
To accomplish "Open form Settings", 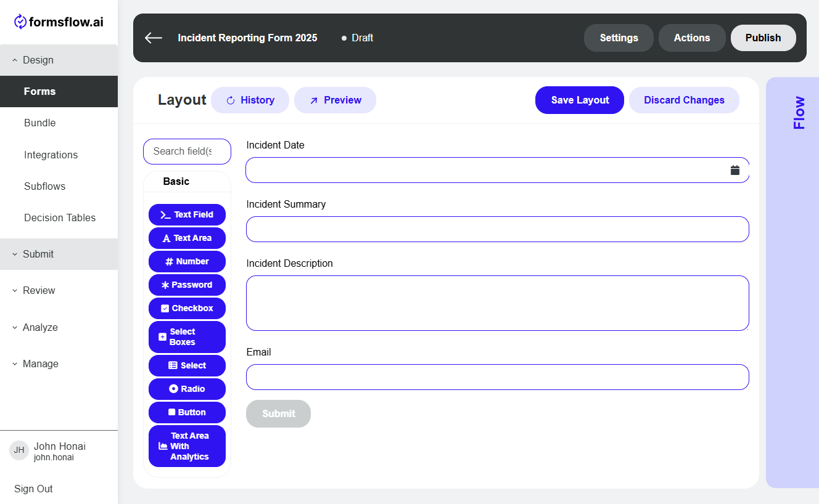I will tap(619, 38).
